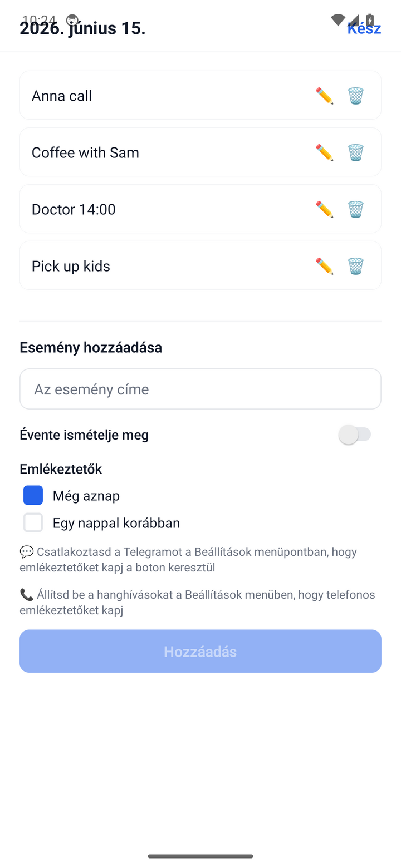Click the Hozzáadás button
Viewport: 401px width, 868px height.
200,651
